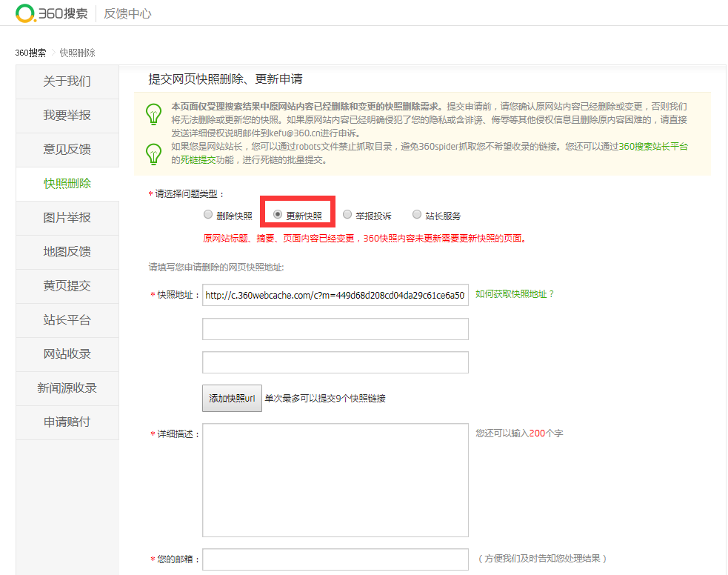This screenshot has height=575, width=728.
Task: Focus the first 快照地址 URL field
Action: 335,295
